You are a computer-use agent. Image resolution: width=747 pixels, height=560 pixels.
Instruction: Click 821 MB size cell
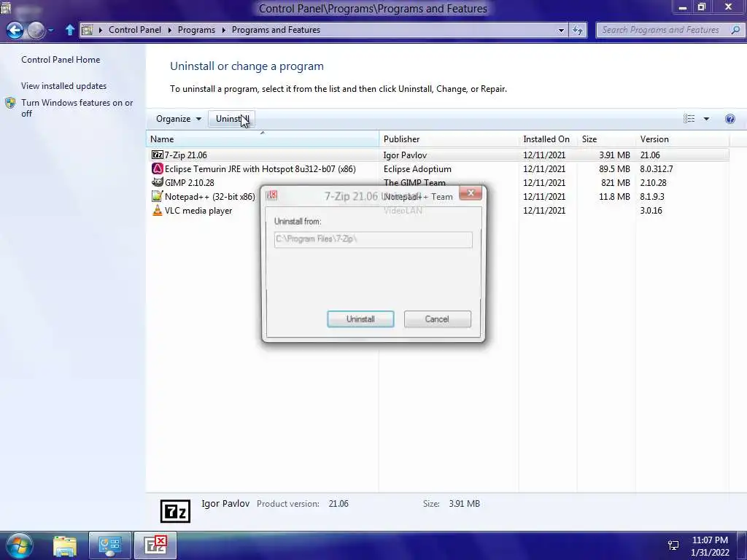coord(616,182)
